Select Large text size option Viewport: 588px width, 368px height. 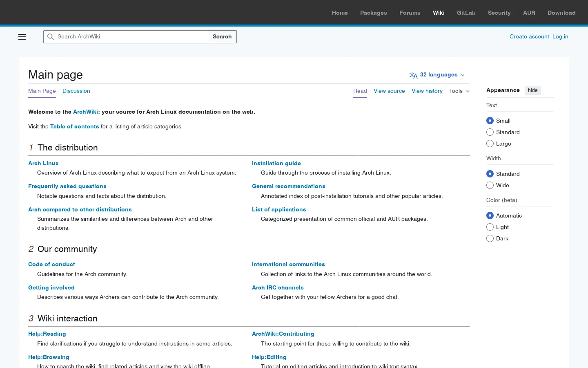click(490, 144)
